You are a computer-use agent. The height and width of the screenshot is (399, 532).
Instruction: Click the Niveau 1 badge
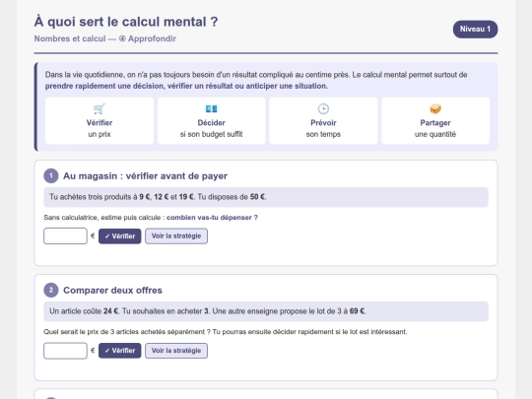pos(475,30)
